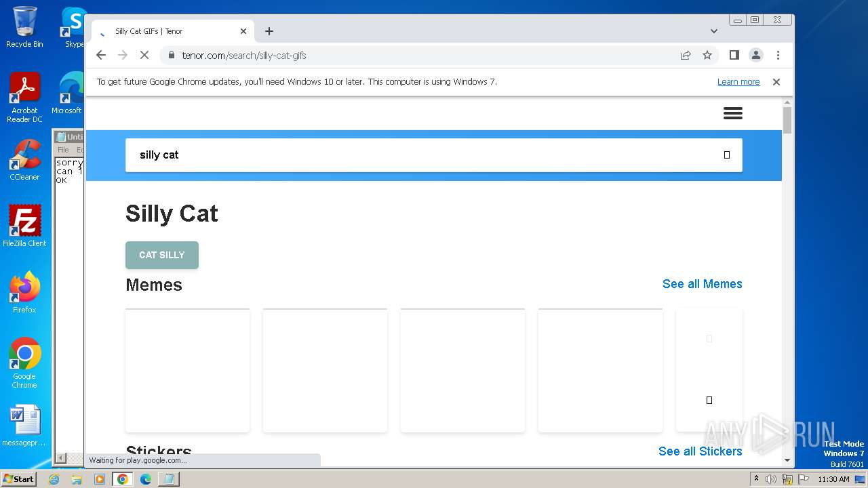Image resolution: width=868 pixels, height=488 pixels.
Task: Click the Notepad window title bar
Action: pos(68,137)
